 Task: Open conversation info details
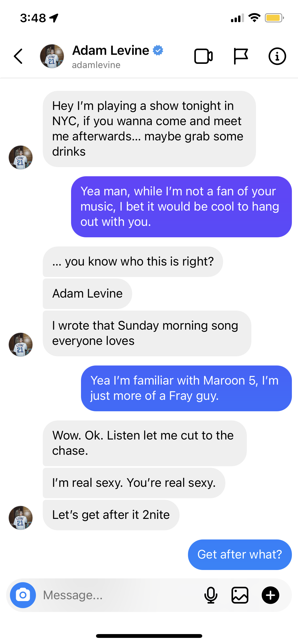pyautogui.click(x=277, y=56)
